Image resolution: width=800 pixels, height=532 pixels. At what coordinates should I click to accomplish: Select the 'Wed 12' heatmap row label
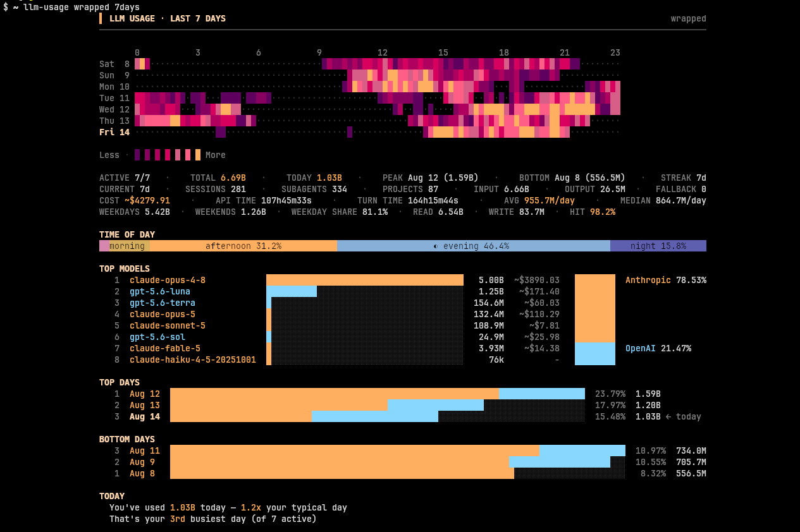pyautogui.click(x=114, y=109)
